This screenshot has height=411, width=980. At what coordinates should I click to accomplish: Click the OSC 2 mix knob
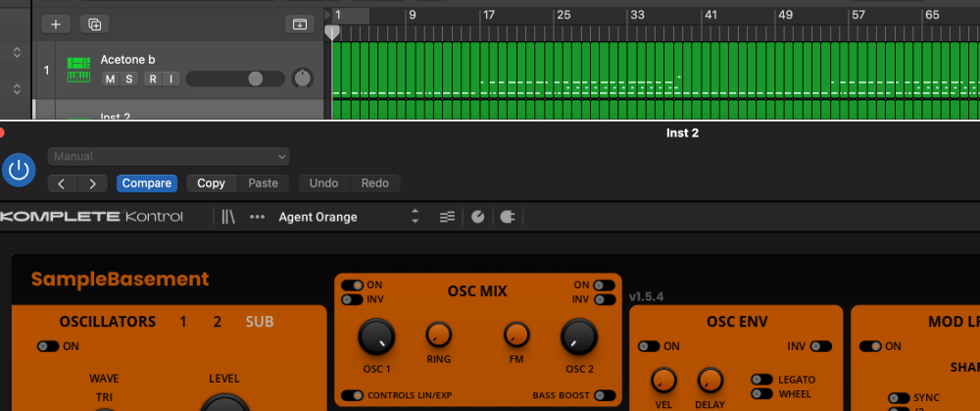point(579,336)
